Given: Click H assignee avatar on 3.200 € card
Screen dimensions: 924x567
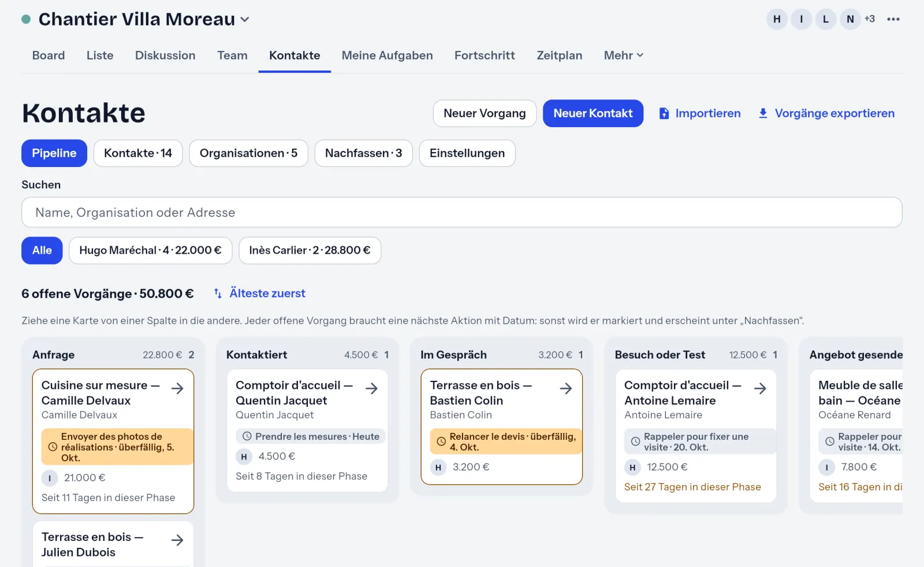Looking at the screenshot, I should tap(438, 468).
